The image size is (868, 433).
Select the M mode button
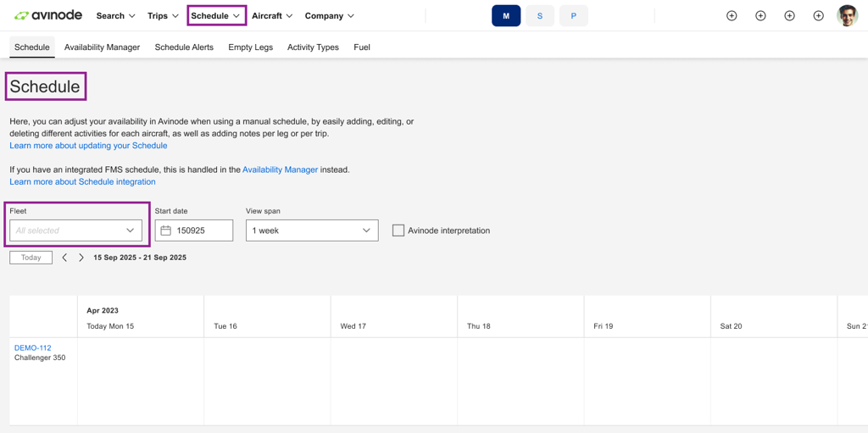click(x=506, y=16)
